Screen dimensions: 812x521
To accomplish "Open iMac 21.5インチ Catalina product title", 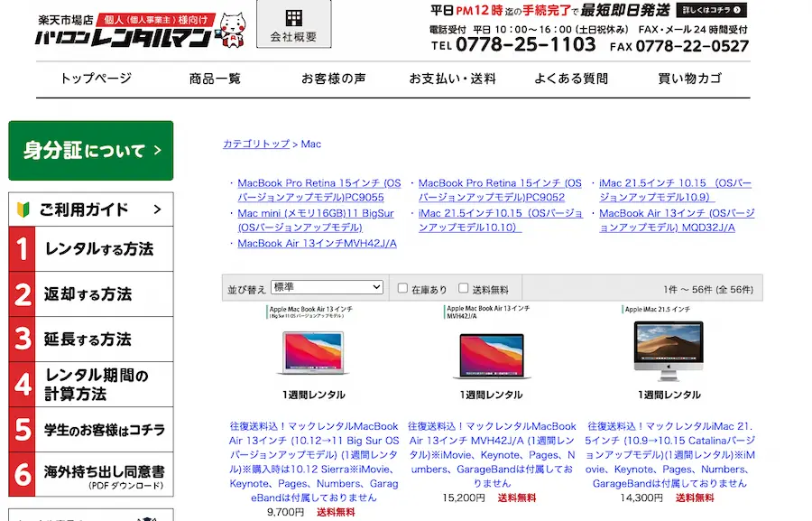I will [x=669, y=455].
